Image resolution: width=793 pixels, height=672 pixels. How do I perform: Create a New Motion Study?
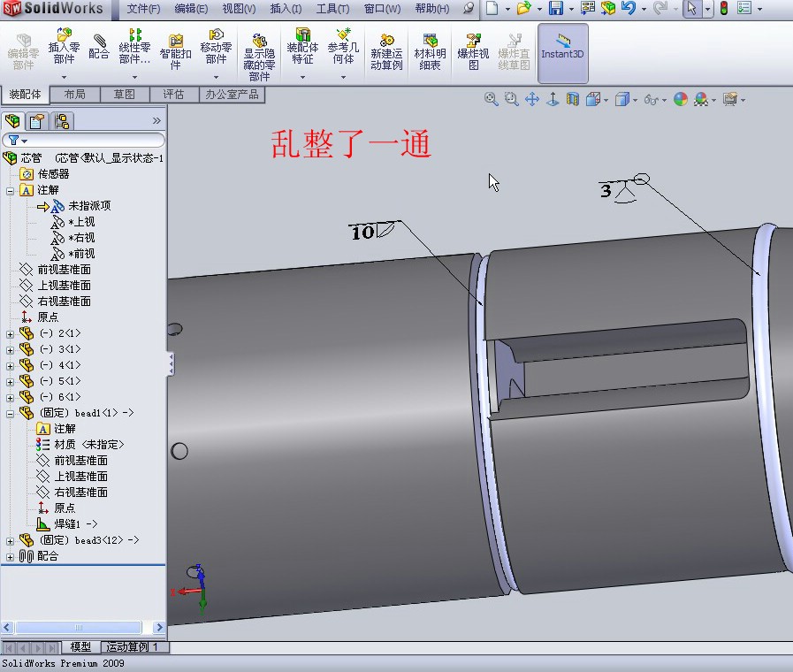coord(386,51)
